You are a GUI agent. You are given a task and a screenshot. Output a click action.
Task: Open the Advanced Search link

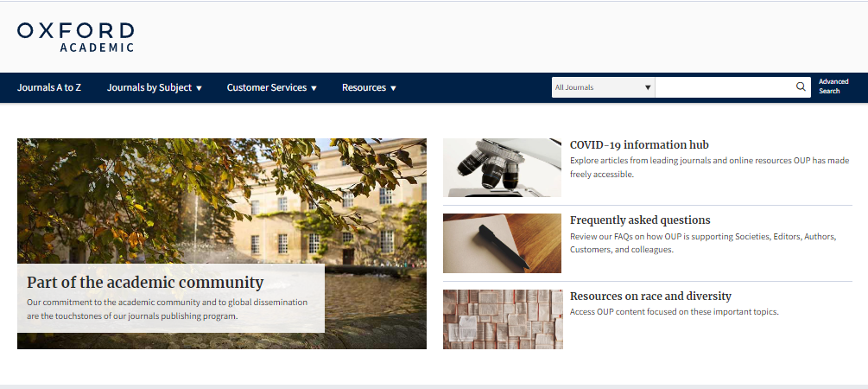[x=833, y=86]
